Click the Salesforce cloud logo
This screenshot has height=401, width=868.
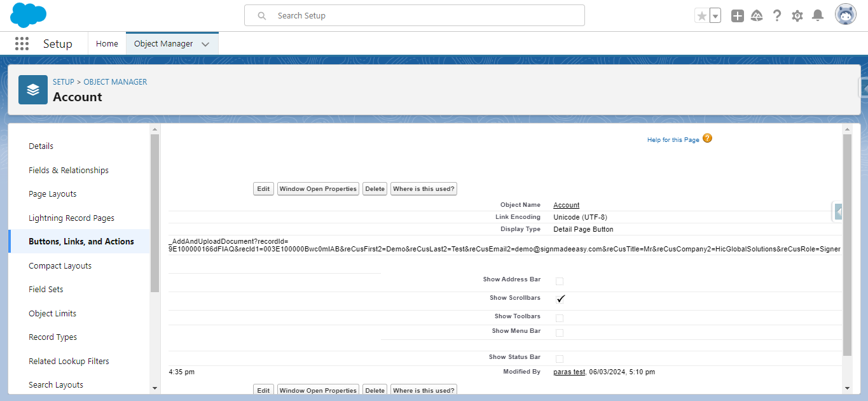point(28,15)
